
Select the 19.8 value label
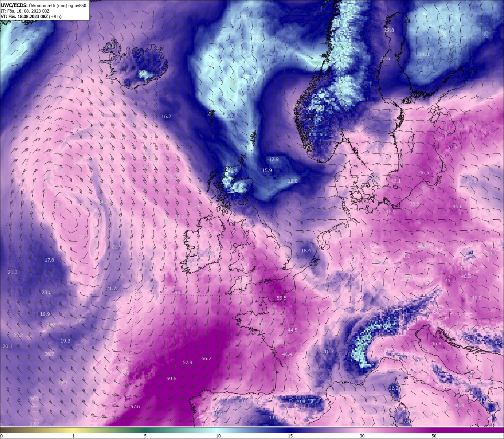tap(110, 46)
